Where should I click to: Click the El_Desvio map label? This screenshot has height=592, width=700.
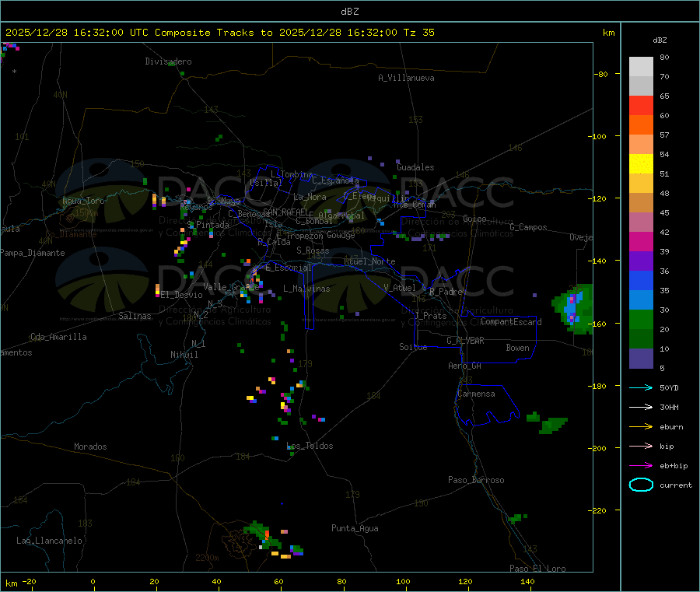182,295
